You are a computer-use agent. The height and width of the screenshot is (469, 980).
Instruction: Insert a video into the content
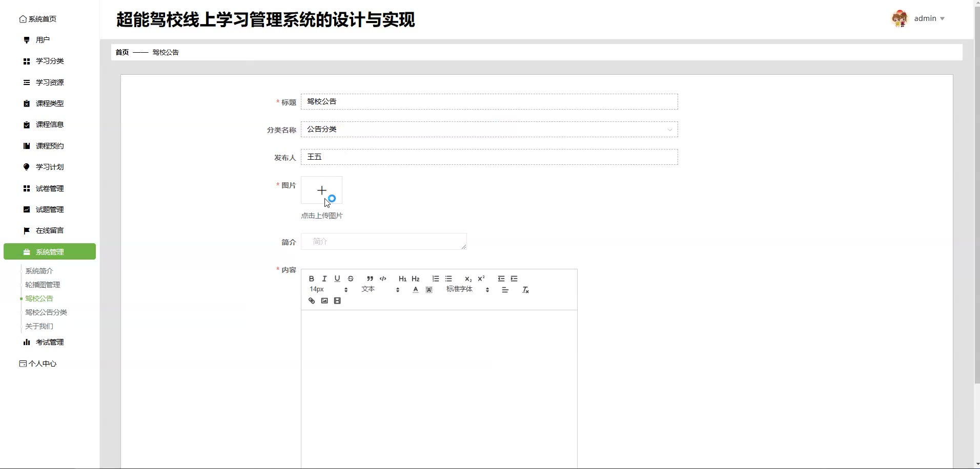pyautogui.click(x=337, y=301)
